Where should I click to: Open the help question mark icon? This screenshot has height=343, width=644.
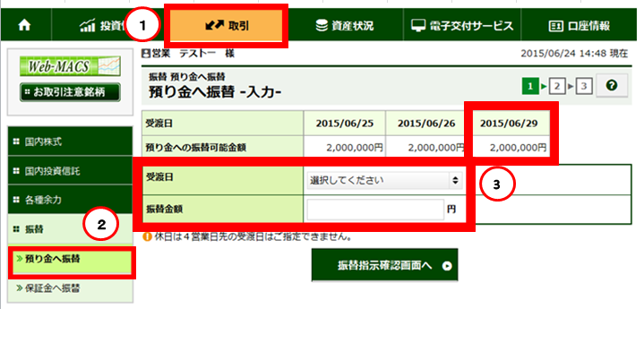tap(612, 85)
